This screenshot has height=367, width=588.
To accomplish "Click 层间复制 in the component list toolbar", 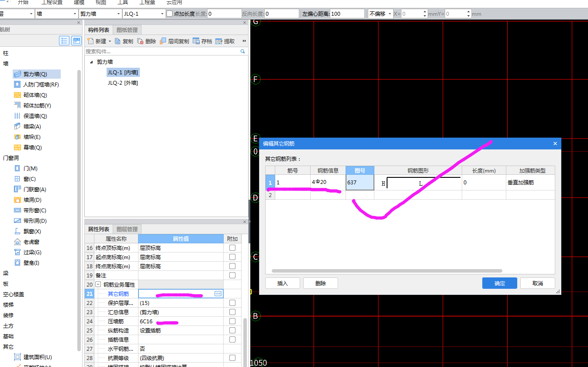I will [174, 41].
